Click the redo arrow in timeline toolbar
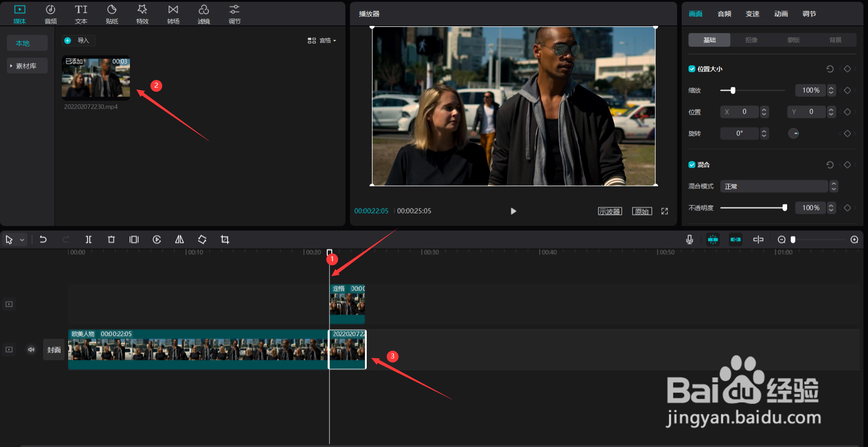This screenshot has width=868, height=447. (66, 239)
